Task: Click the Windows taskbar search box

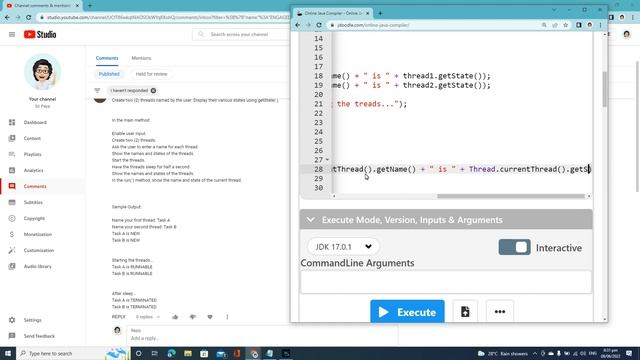Action: (73, 353)
